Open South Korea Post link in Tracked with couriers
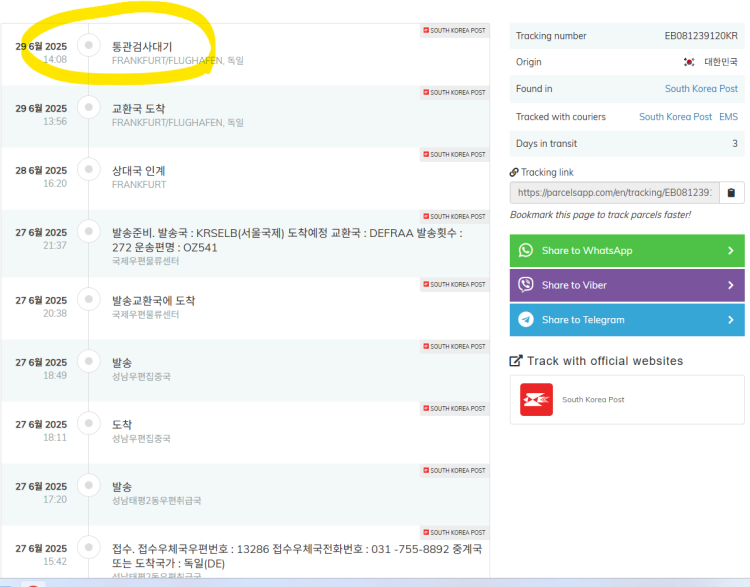The width and height of the screenshot is (750, 587). pos(675,117)
